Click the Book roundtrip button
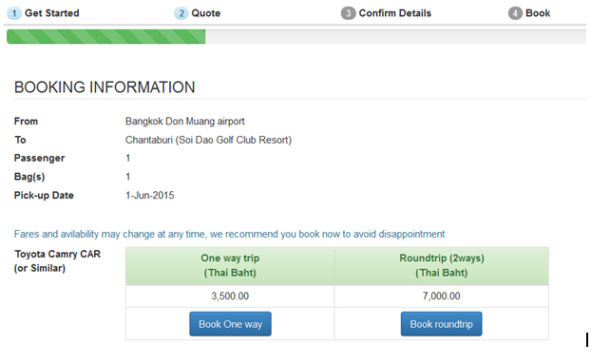The width and height of the screenshot is (591, 364). pos(442,324)
